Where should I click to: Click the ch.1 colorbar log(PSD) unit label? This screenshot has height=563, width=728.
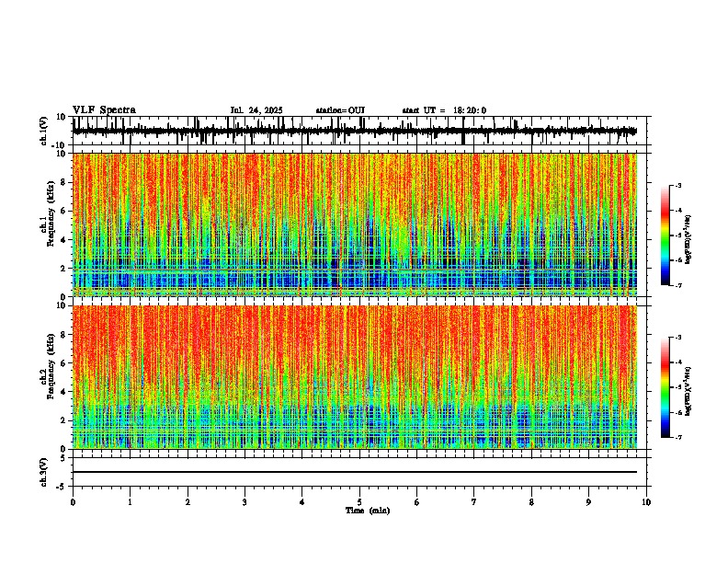coord(688,240)
